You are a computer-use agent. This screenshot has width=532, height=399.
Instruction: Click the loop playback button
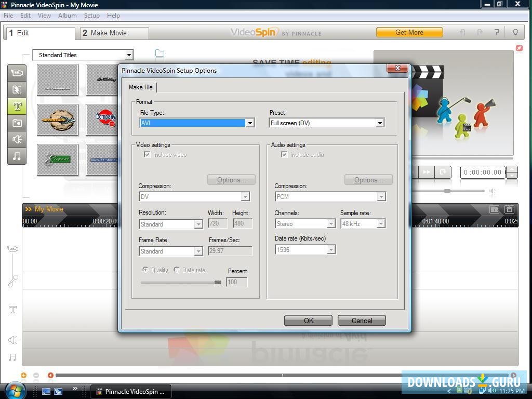coord(443,172)
